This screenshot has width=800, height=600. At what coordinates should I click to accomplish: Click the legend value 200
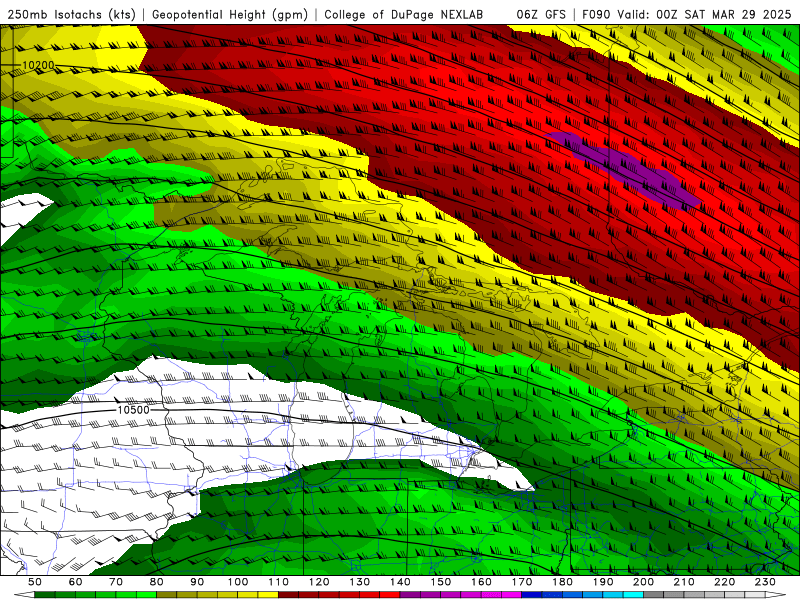(x=643, y=582)
